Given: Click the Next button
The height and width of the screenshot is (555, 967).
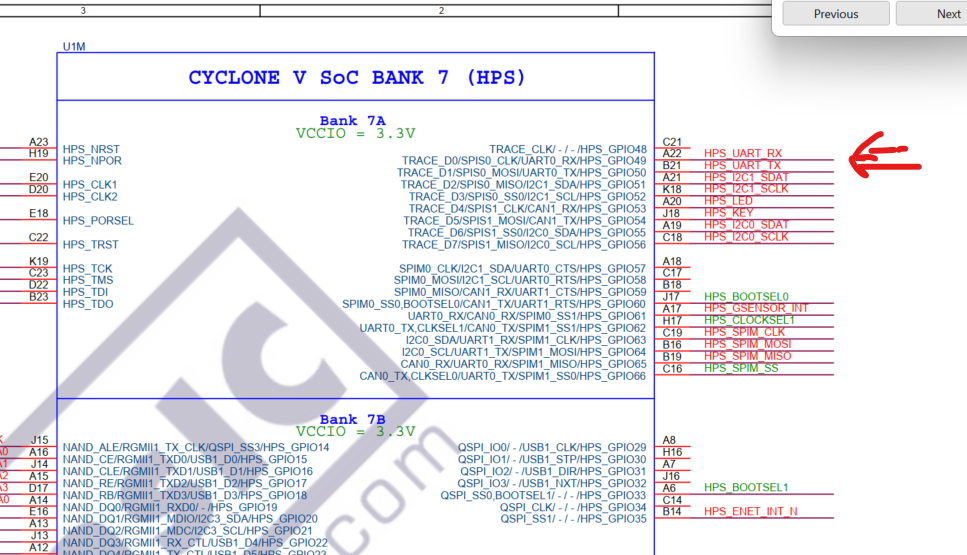Looking at the screenshot, I should (934, 14).
